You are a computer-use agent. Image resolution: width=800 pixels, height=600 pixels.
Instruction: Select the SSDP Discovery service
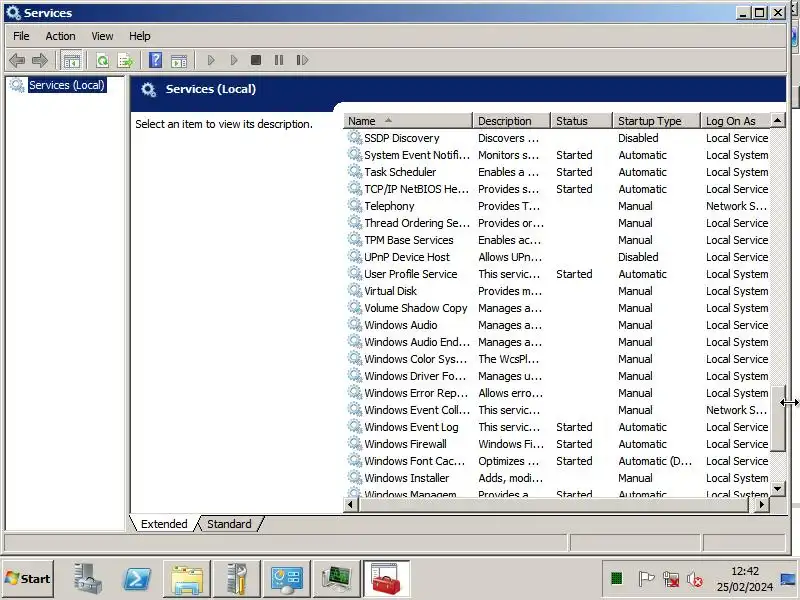[x=558, y=138]
